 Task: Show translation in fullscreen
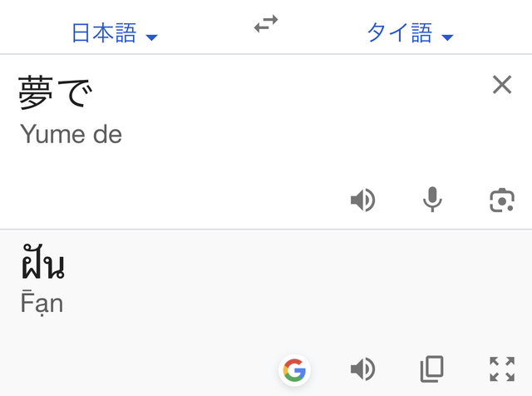point(502,369)
